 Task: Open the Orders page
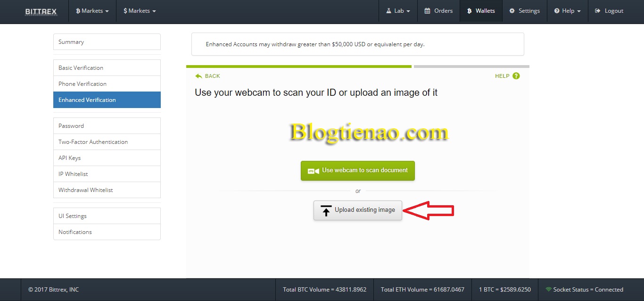click(x=438, y=11)
